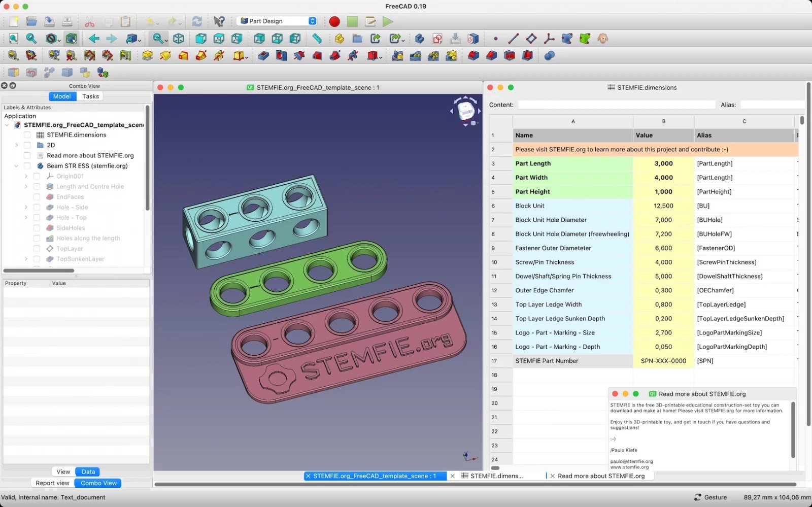
Task: Click the Fit all zoom icon
Action: click(x=14, y=39)
